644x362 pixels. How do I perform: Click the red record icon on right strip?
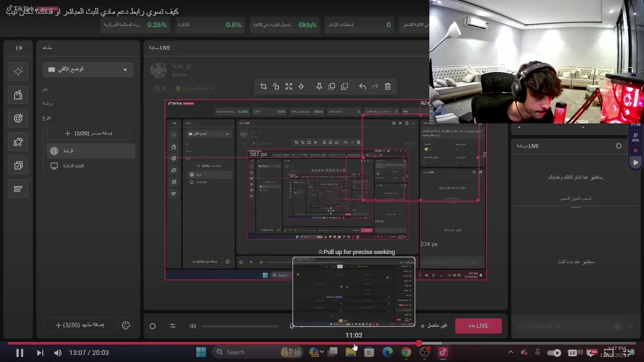point(635,150)
